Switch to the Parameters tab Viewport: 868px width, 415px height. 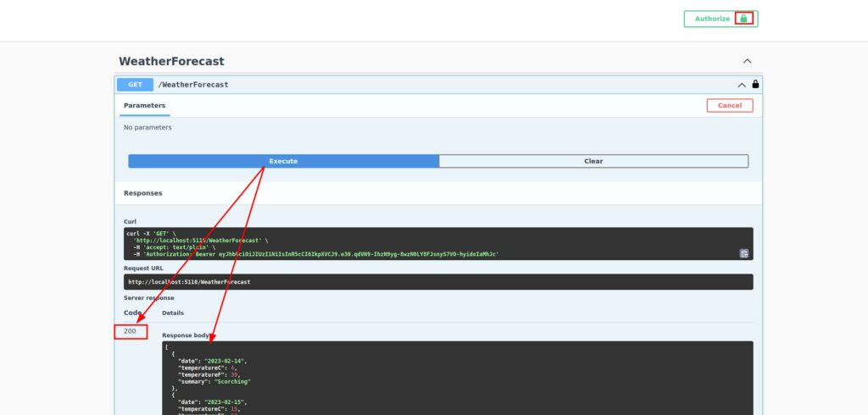(x=144, y=106)
